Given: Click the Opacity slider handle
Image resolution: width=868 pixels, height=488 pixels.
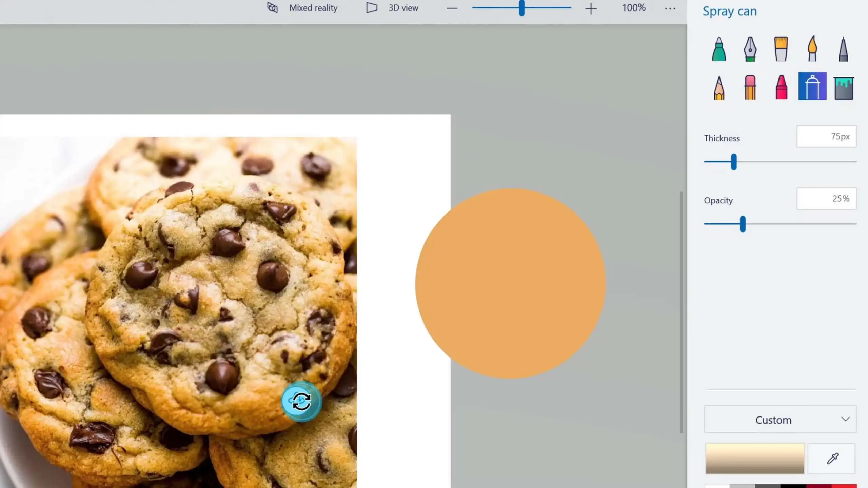Looking at the screenshot, I should click(x=743, y=224).
